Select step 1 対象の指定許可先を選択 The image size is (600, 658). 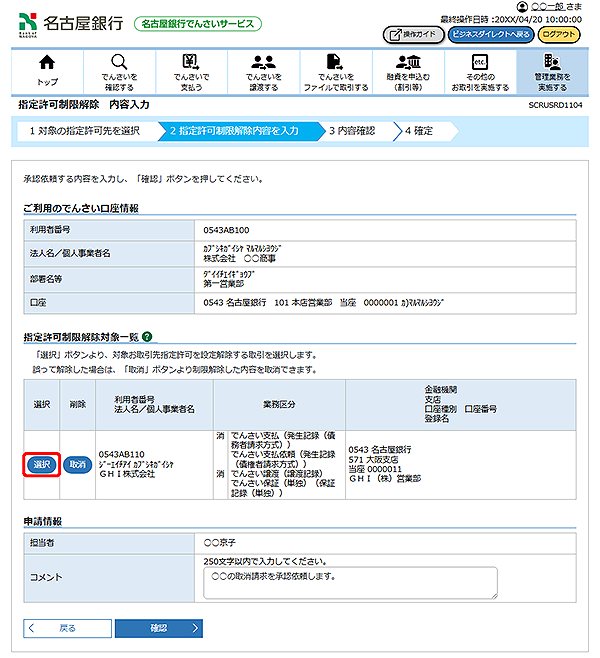84,131
